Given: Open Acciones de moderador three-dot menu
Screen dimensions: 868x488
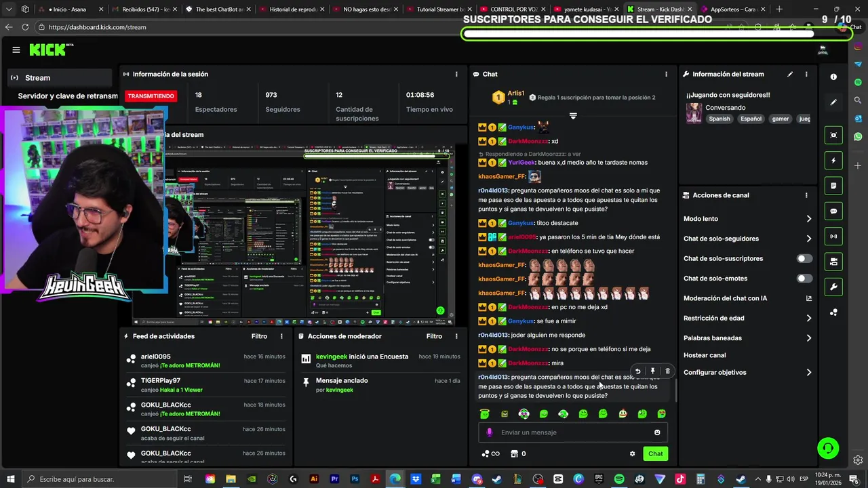Looking at the screenshot, I should [456, 336].
